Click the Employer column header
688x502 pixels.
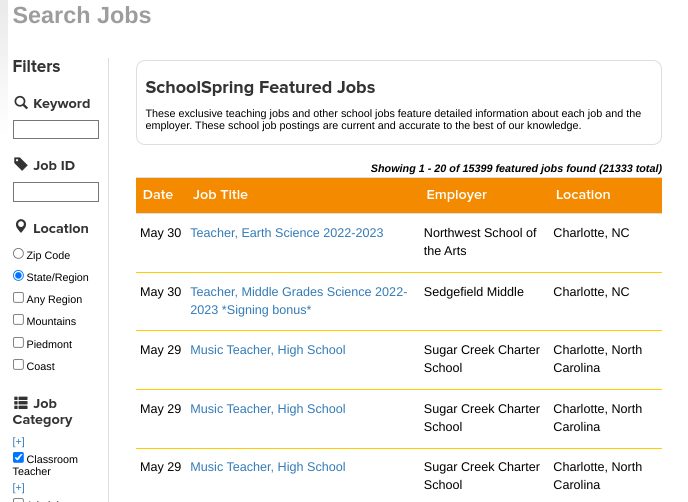point(456,195)
